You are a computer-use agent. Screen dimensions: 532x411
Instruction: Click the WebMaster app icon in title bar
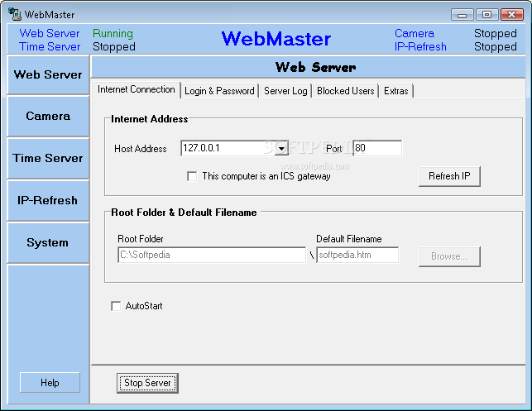15,14
